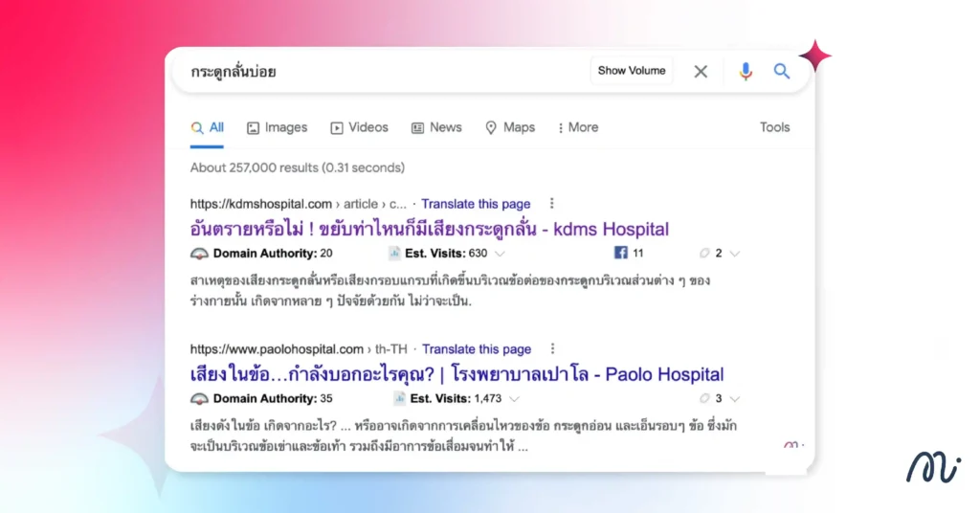Start voice search with microphone icon
The image size is (980, 513).
point(745,71)
